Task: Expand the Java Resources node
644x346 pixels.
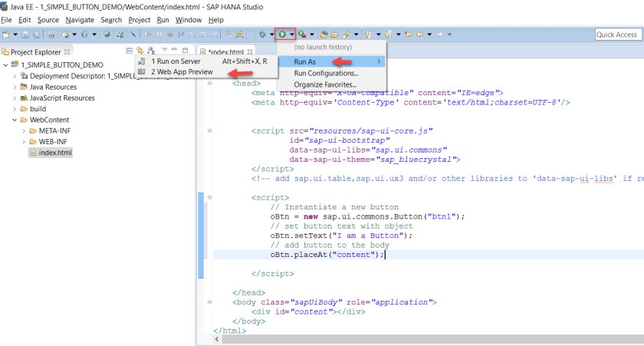Action: pos(15,87)
